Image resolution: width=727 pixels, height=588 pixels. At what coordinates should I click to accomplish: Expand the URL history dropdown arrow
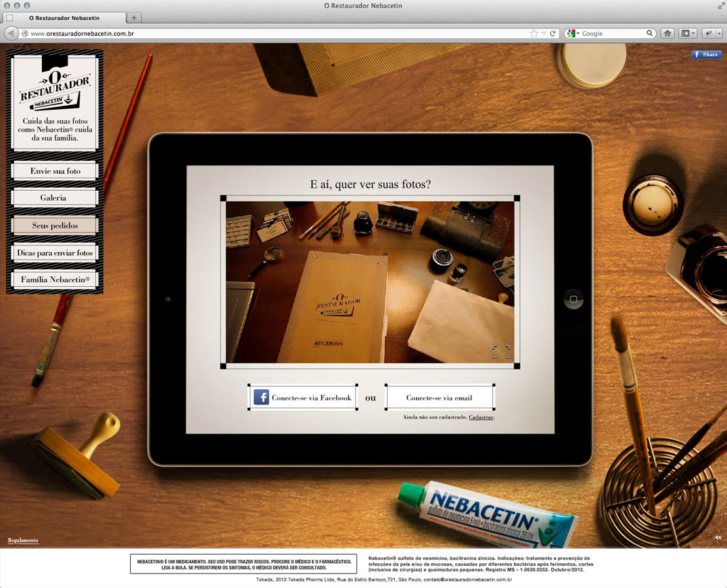point(543,34)
